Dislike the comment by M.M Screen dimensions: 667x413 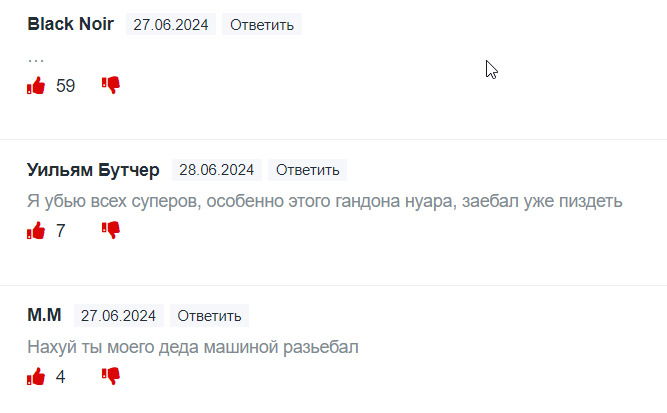pos(111,377)
